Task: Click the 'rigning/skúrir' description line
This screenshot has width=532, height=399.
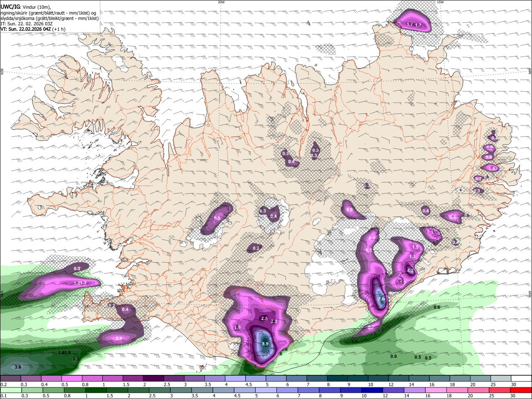Action: pyautogui.click(x=48, y=12)
